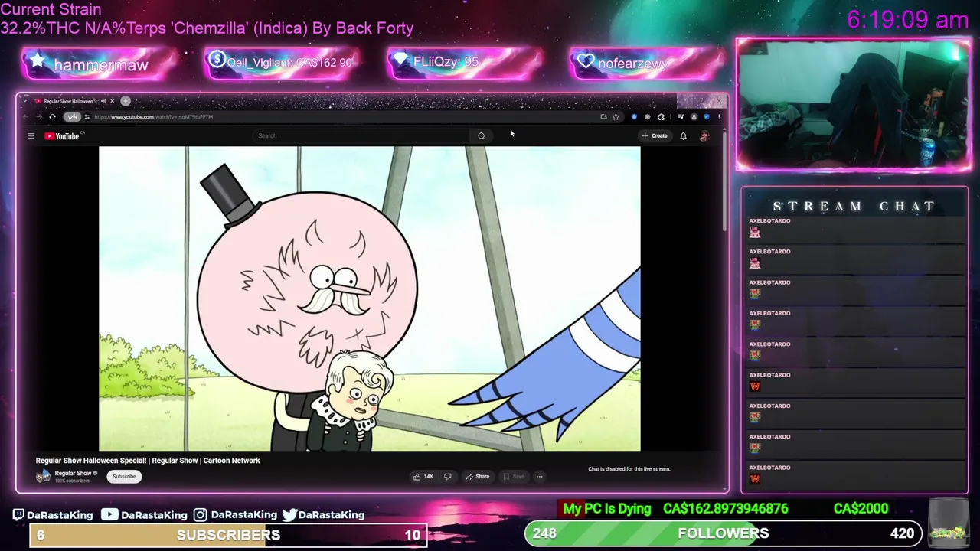Click the Twitter DaRastaKing handle

pyautogui.click(x=323, y=515)
